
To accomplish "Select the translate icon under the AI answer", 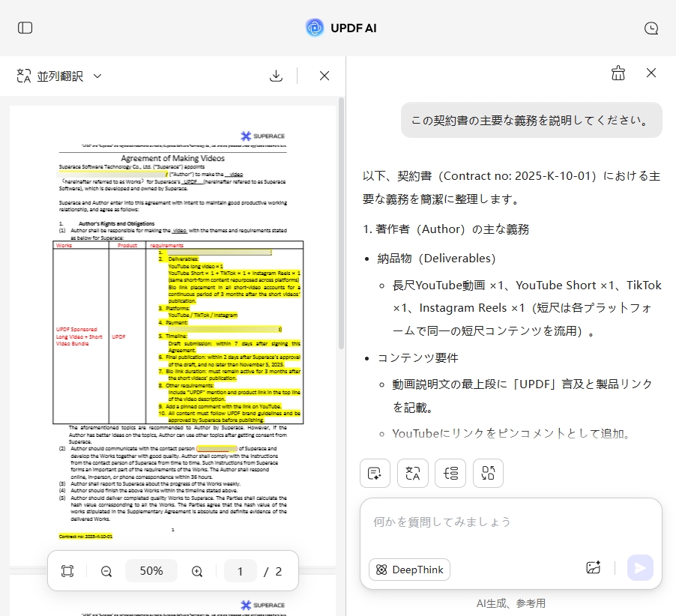I will point(413,473).
